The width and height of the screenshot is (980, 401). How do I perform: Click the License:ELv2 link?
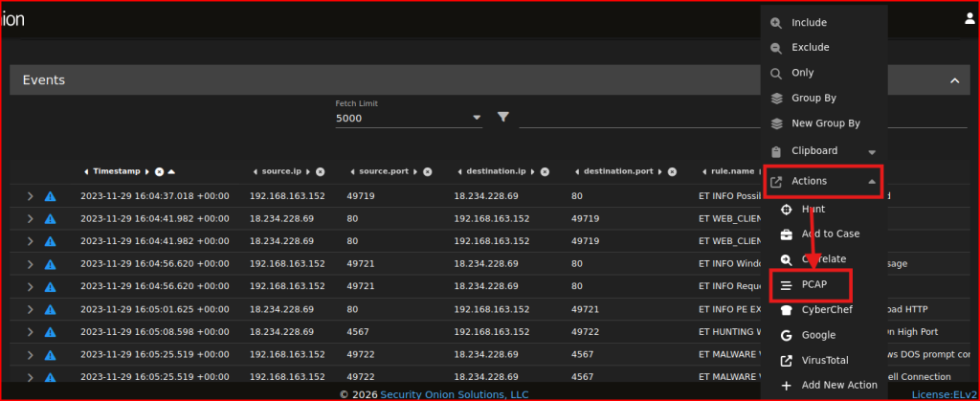pos(943,393)
